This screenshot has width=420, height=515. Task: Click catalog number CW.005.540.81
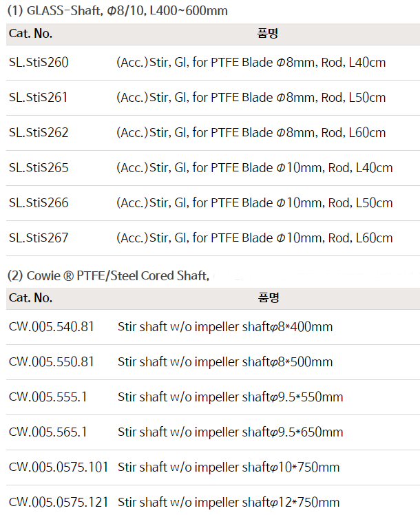(52, 327)
